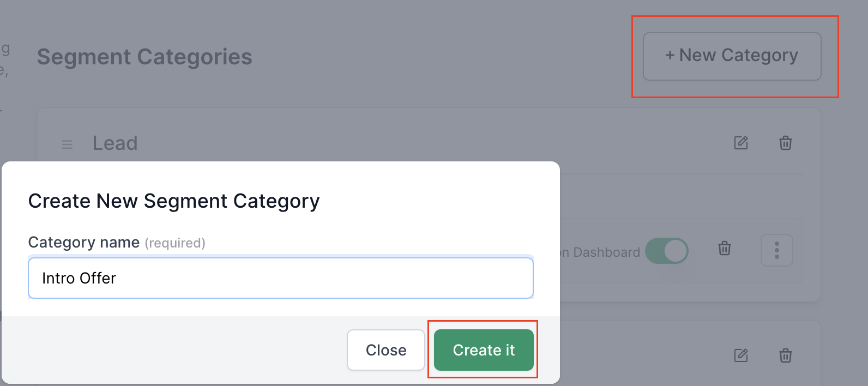
Task: Click the Create New Segment Category title
Action: pos(174,201)
